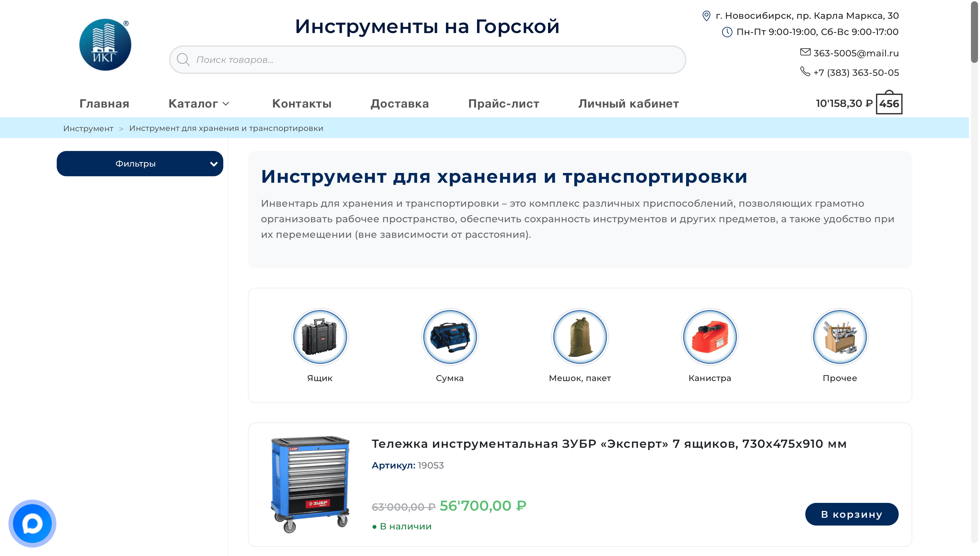Viewport: 980px width, 556px height.
Task: Click the Ящик category label
Action: (320, 378)
